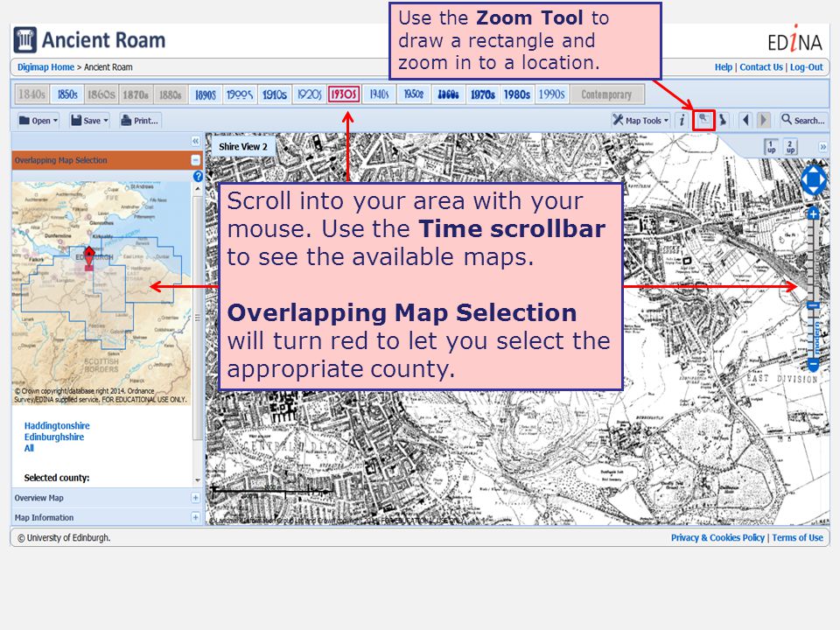
Task: Select the 1980s time period
Action: (x=517, y=94)
